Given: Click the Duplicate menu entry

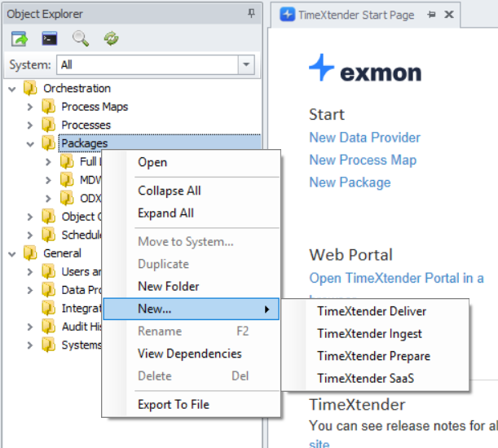Looking at the screenshot, I should [x=192, y=264].
